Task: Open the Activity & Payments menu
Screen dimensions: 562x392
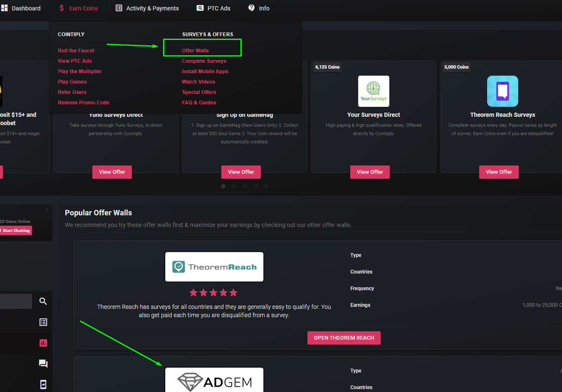Action: [x=147, y=8]
